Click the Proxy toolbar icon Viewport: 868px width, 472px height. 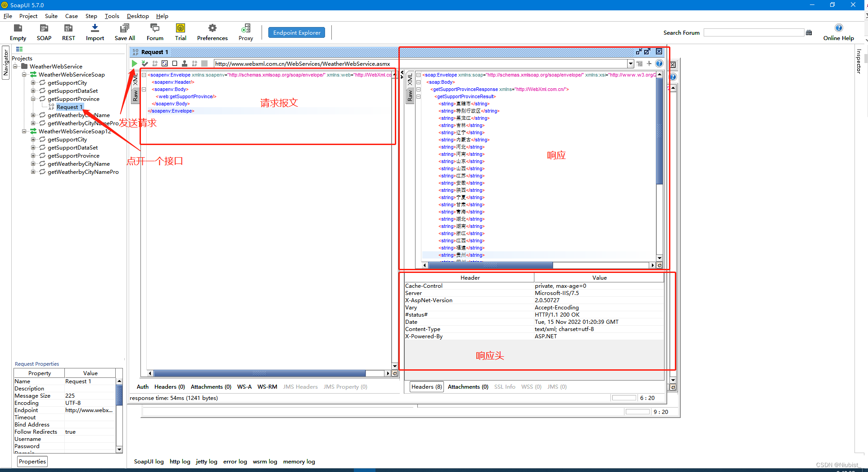point(245,32)
